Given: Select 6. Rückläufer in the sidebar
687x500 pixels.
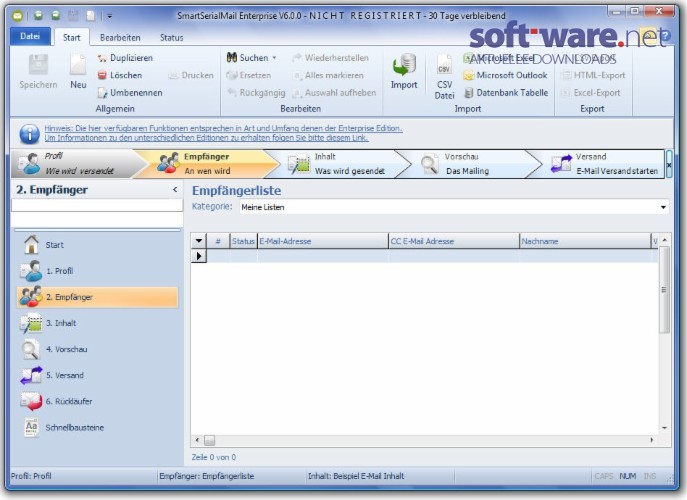Looking at the screenshot, I should (97, 401).
